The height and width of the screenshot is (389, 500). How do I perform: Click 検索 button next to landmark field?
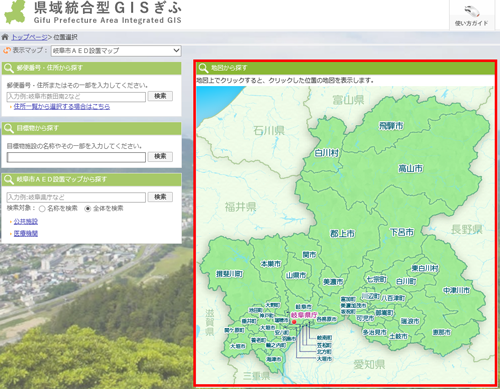pyautogui.click(x=160, y=156)
